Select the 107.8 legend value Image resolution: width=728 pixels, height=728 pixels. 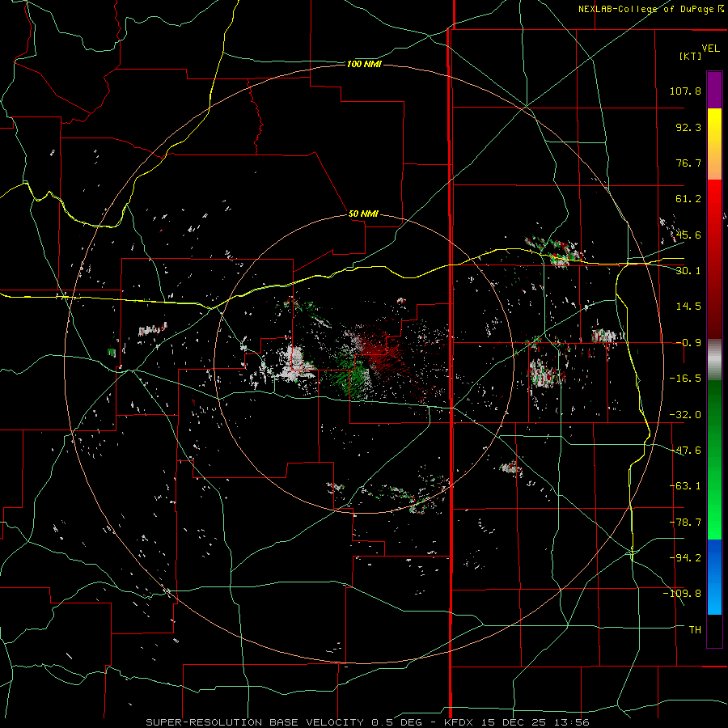click(685, 91)
